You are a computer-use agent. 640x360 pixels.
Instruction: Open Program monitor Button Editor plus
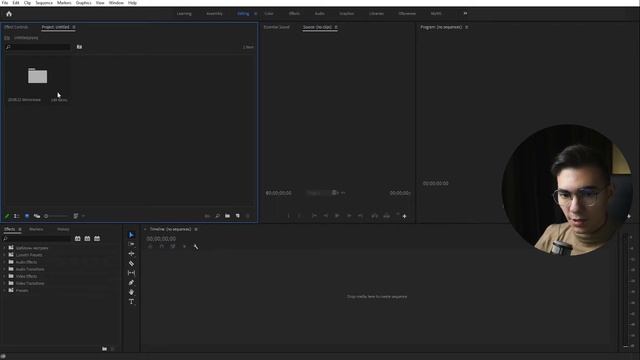[629, 216]
